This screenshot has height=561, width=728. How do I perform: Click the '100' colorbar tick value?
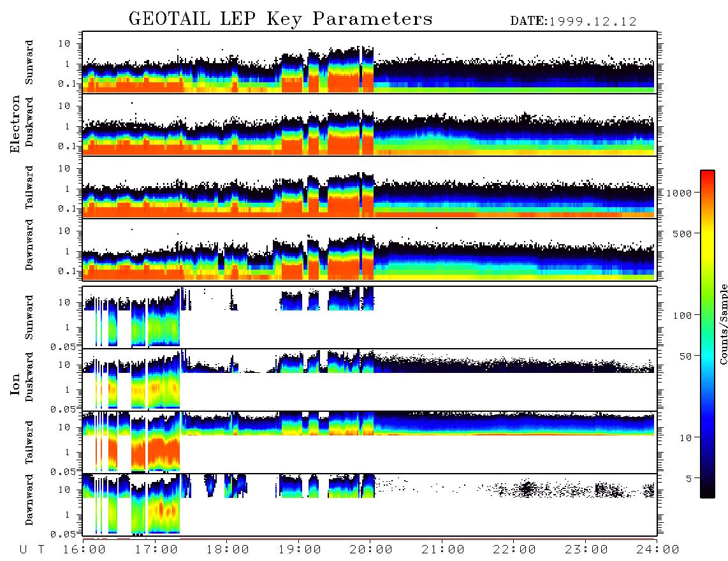tap(682, 316)
